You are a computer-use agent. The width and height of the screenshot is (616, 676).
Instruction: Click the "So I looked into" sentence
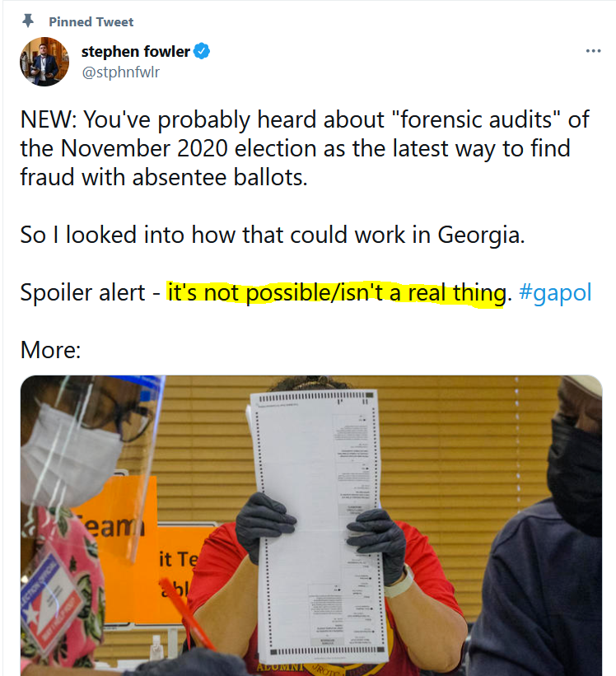point(273,235)
